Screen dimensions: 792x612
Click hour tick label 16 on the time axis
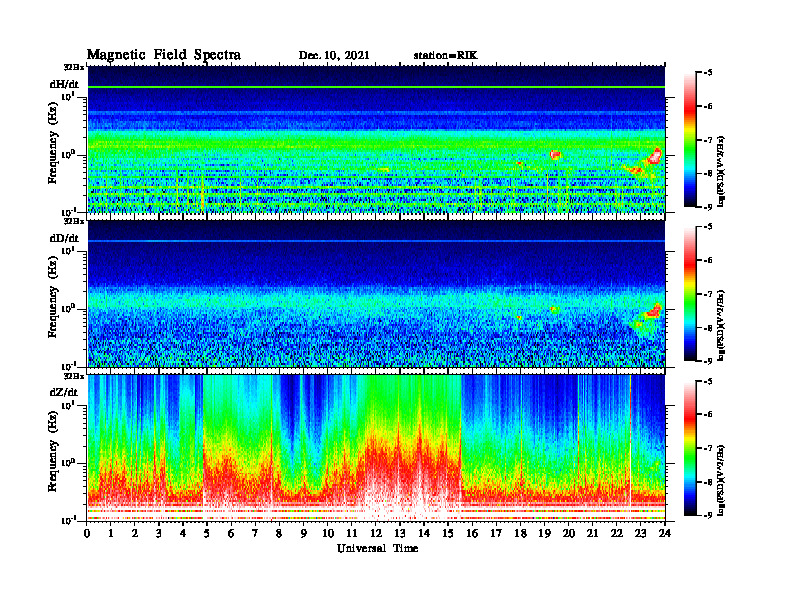tap(472, 534)
